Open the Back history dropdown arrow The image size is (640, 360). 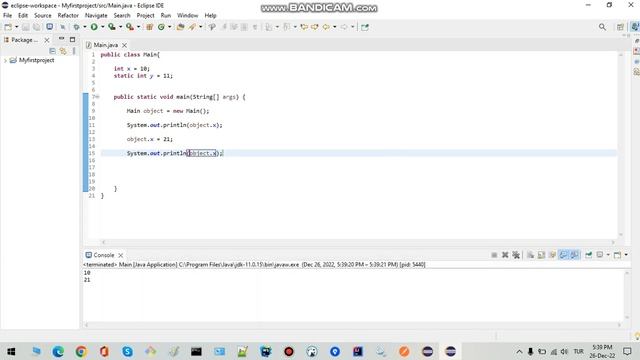[x=335, y=27]
